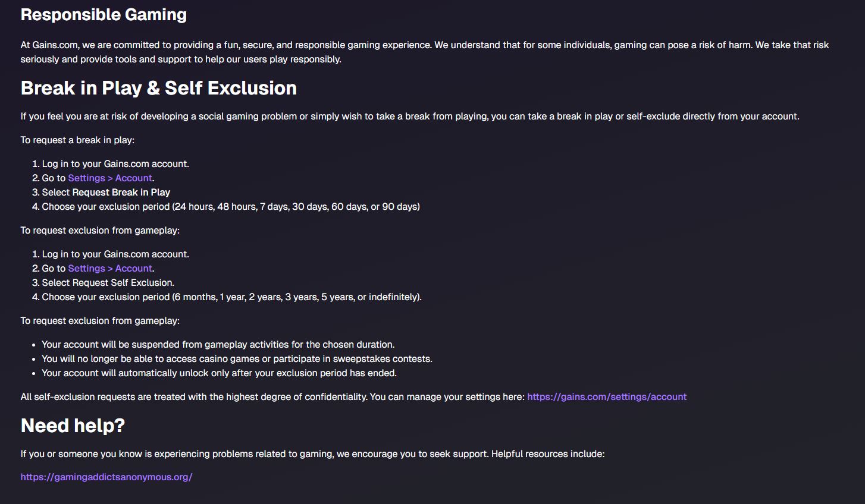Open Settings > Account link in break-in-play steps

[x=110, y=178]
